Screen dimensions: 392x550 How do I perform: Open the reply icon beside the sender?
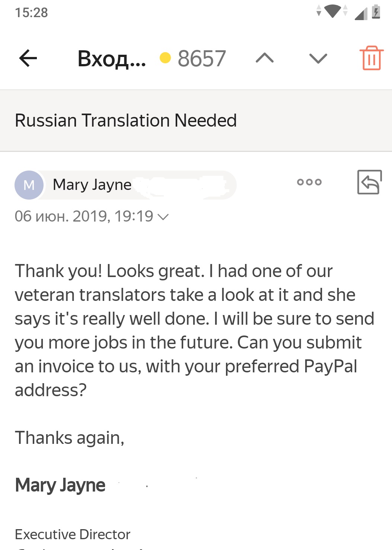[x=369, y=182]
